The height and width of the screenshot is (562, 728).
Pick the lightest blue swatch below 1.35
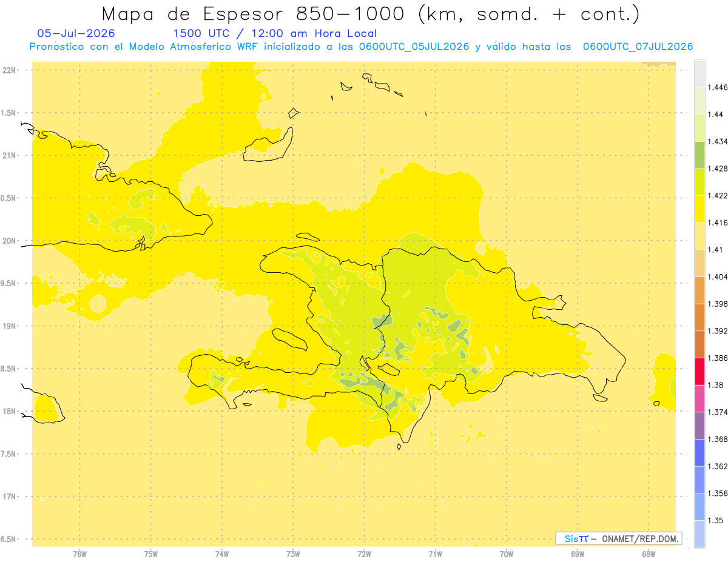click(x=699, y=534)
